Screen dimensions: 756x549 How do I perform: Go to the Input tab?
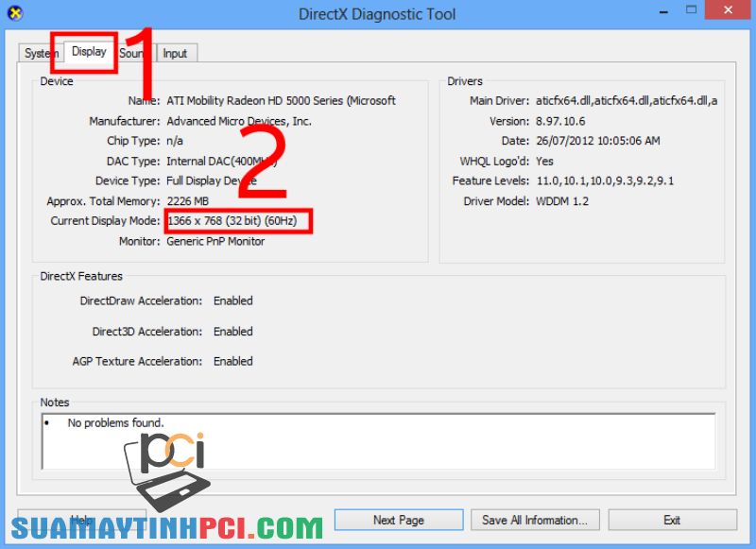176,53
